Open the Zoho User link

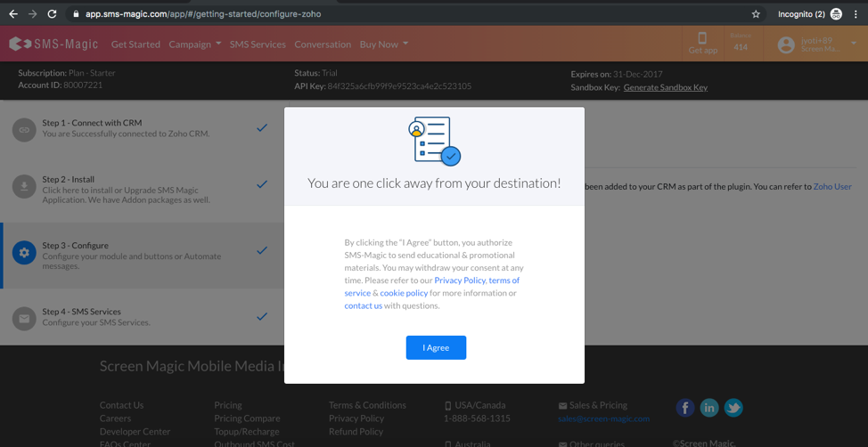[x=832, y=186]
